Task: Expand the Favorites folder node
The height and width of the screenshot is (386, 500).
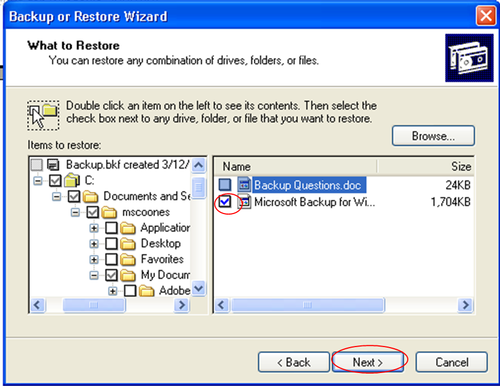Action: click(94, 260)
